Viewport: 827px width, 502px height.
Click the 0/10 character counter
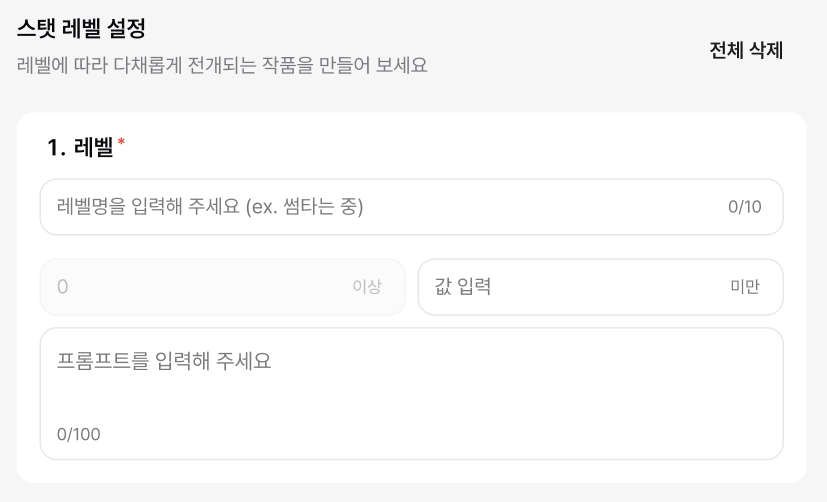pyautogui.click(x=744, y=207)
